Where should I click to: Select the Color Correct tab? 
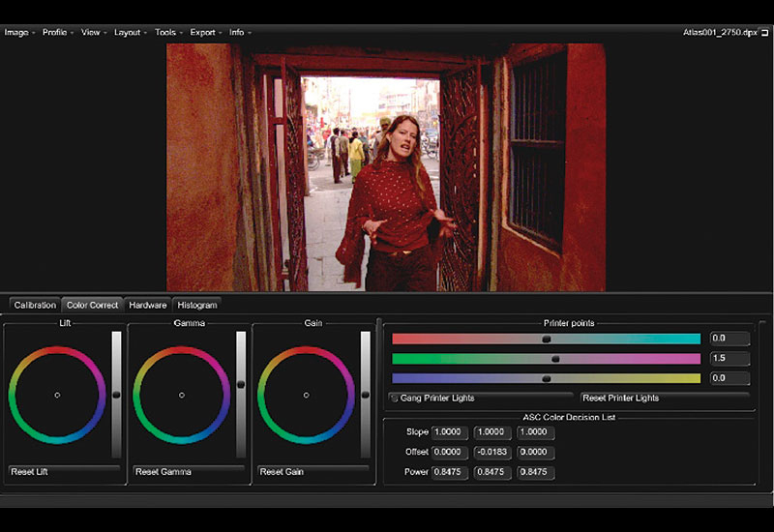(x=92, y=305)
